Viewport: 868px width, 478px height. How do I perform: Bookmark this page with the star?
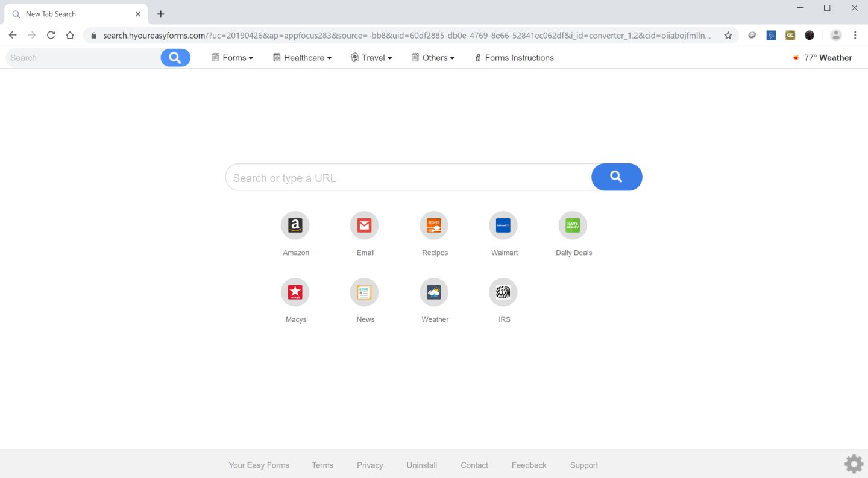pos(728,35)
